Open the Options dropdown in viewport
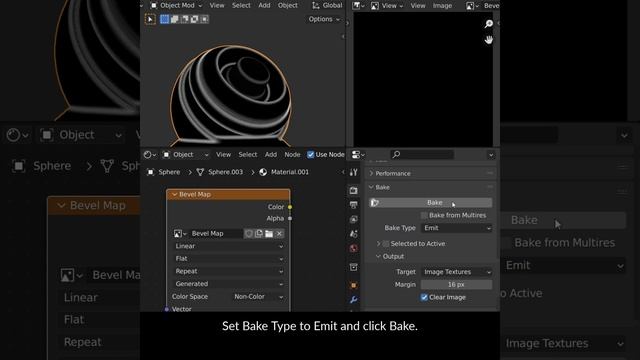The image size is (640, 360). point(324,19)
